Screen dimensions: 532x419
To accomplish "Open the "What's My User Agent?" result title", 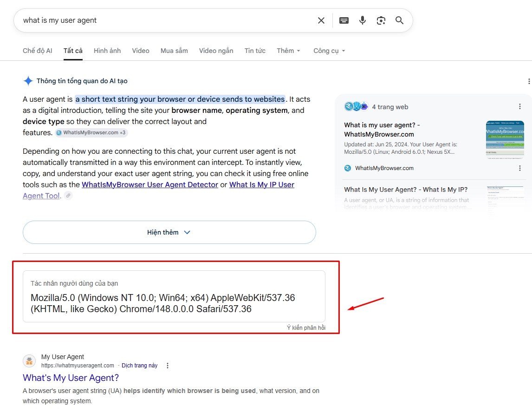I will 71,378.
